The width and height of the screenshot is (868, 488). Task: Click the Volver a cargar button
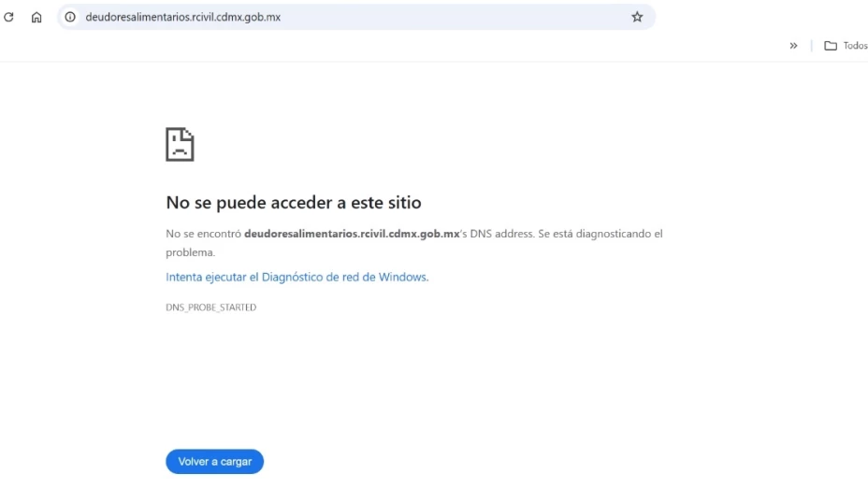click(x=215, y=462)
